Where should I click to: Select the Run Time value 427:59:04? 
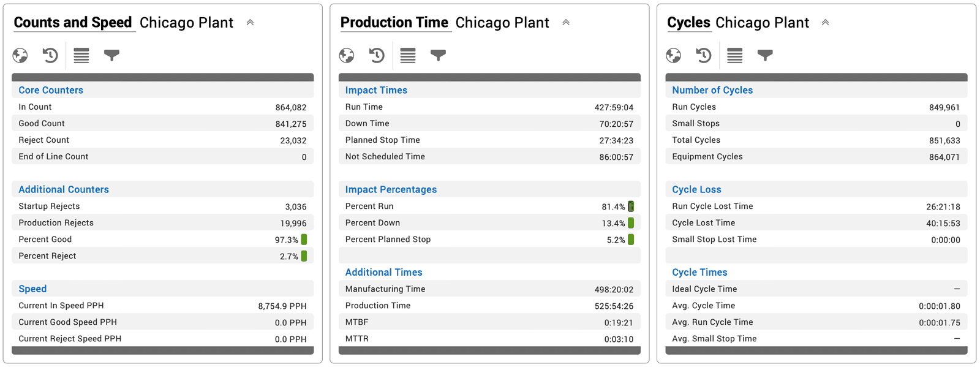coord(614,107)
